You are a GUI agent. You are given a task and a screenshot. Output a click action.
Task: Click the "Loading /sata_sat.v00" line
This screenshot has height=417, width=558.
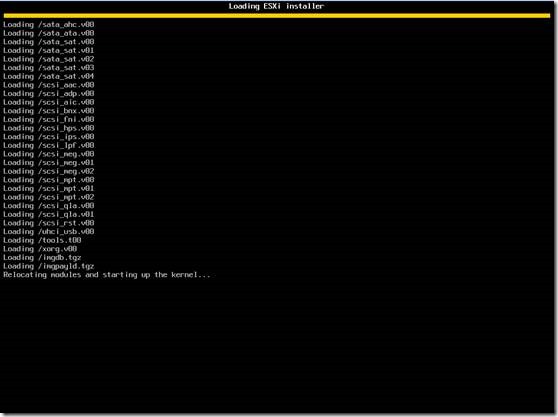[x=49, y=42]
